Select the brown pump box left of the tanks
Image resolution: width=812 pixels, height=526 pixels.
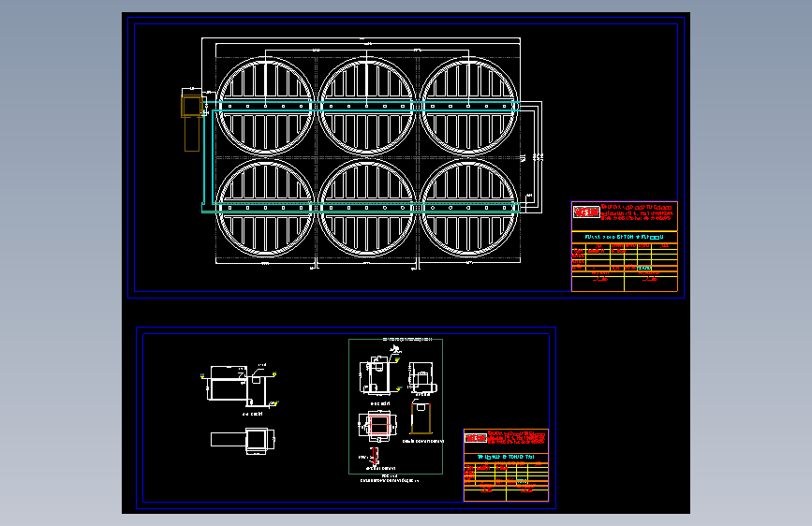click(x=192, y=107)
